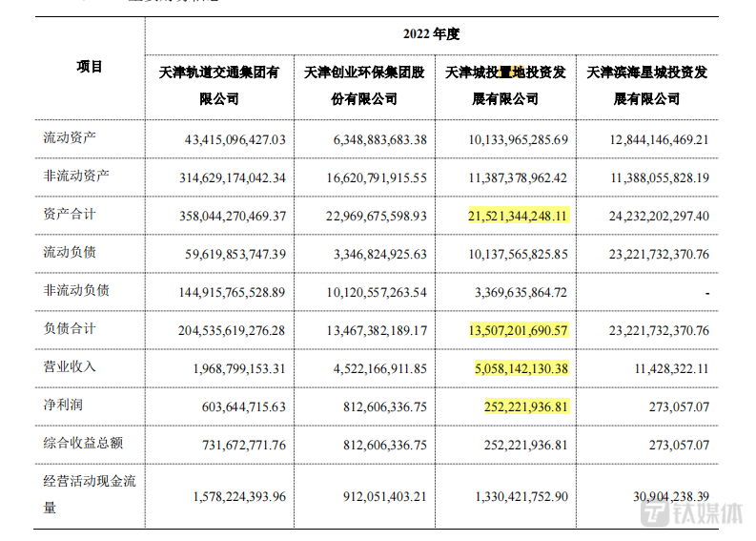
Task: Click value 13,467,382,189.17
Action: click(x=377, y=330)
